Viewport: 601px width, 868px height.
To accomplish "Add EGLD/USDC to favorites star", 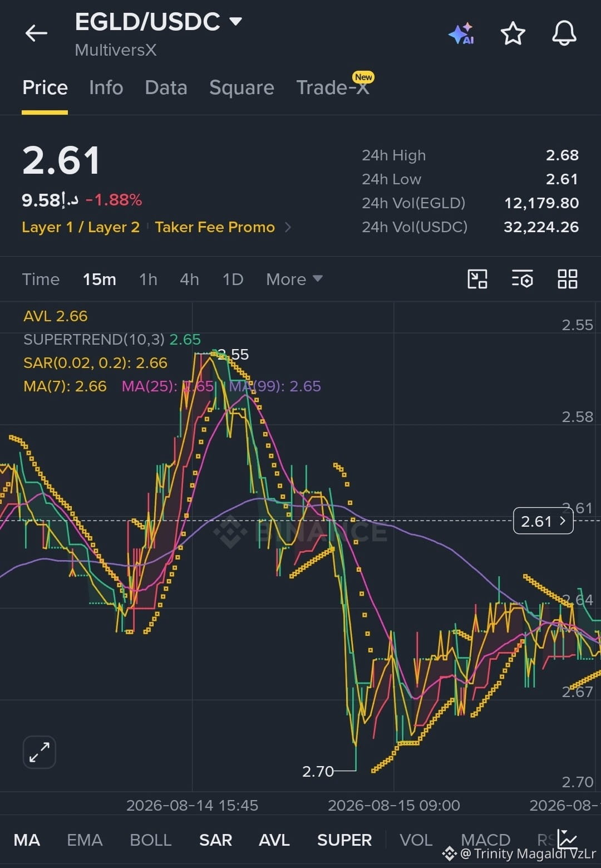I will (x=513, y=33).
